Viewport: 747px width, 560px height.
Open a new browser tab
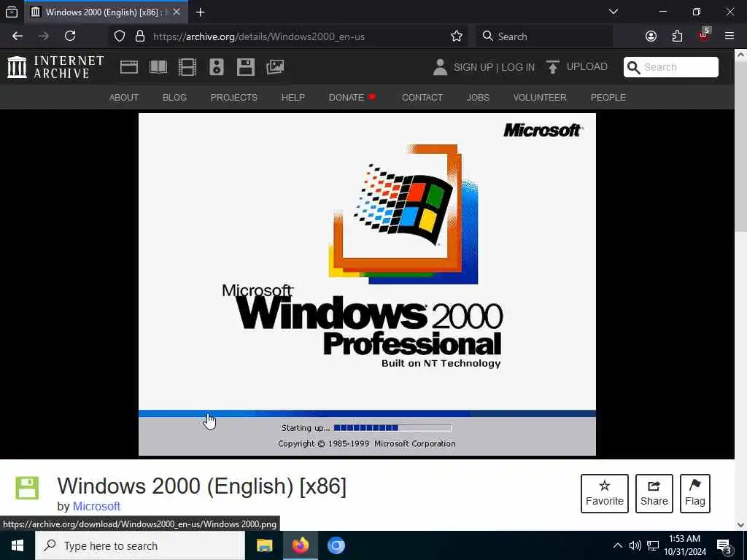click(200, 12)
